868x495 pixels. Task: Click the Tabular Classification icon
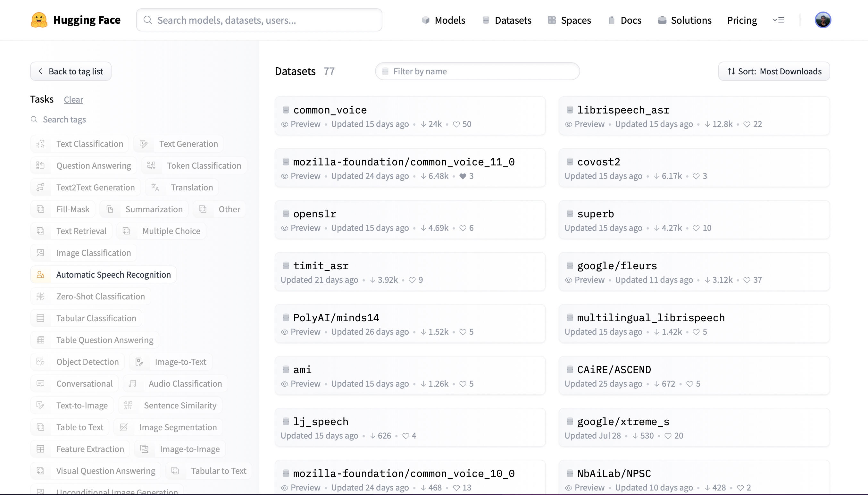pyautogui.click(x=40, y=318)
